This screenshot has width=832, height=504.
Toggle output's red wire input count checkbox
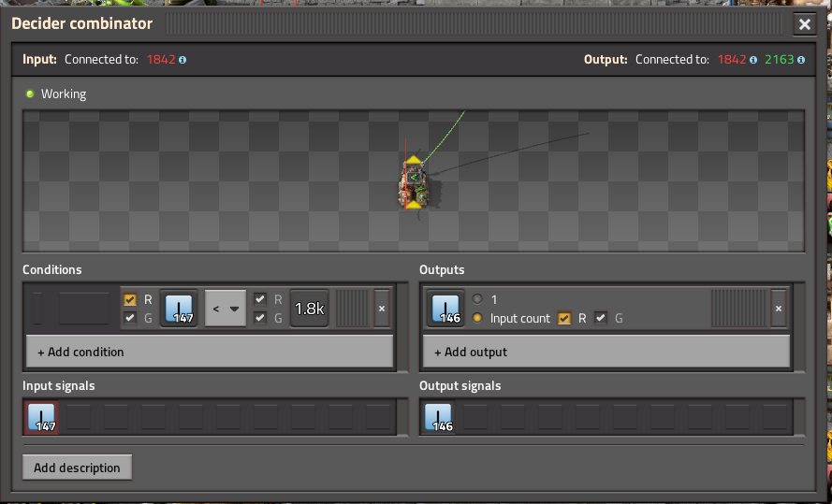tap(564, 318)
